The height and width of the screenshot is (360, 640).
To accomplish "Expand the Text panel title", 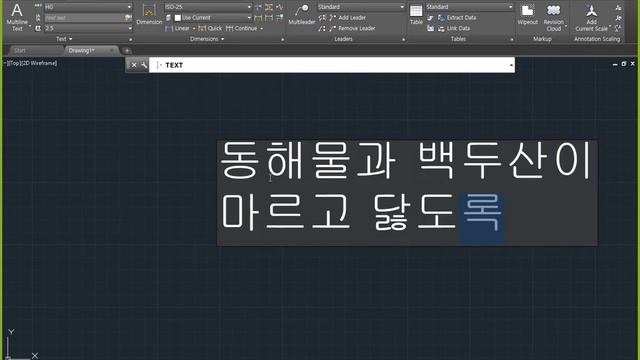I will [x=64, y=39].
